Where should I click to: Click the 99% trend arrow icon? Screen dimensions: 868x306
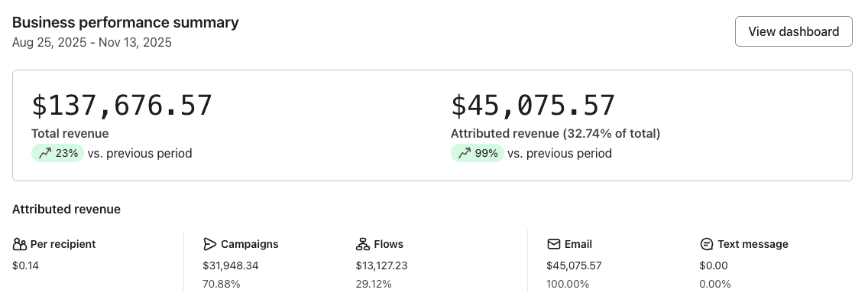pos(465,154)
